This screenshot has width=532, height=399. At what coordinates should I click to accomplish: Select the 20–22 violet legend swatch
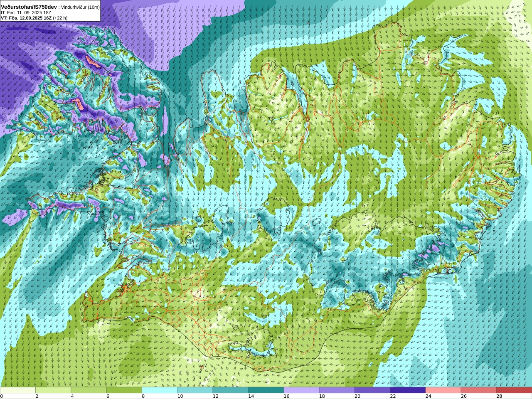tap(372, 390)
